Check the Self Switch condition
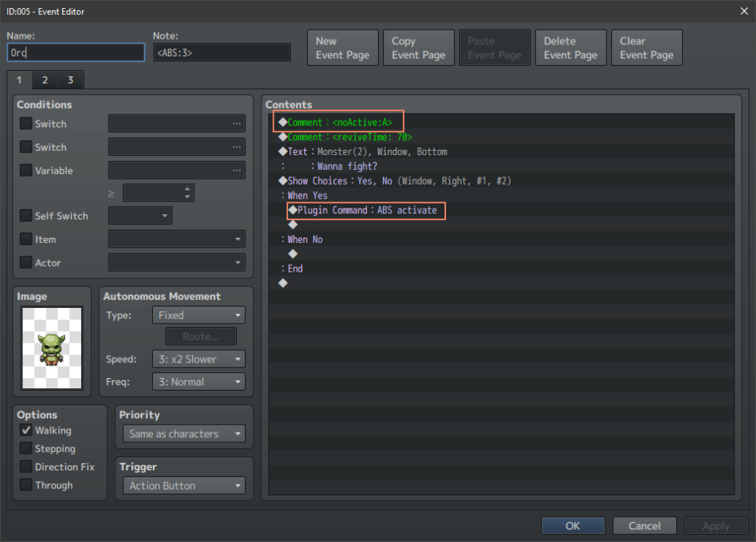756x542 pixels. pyautogui.click(x=26, y=216)
